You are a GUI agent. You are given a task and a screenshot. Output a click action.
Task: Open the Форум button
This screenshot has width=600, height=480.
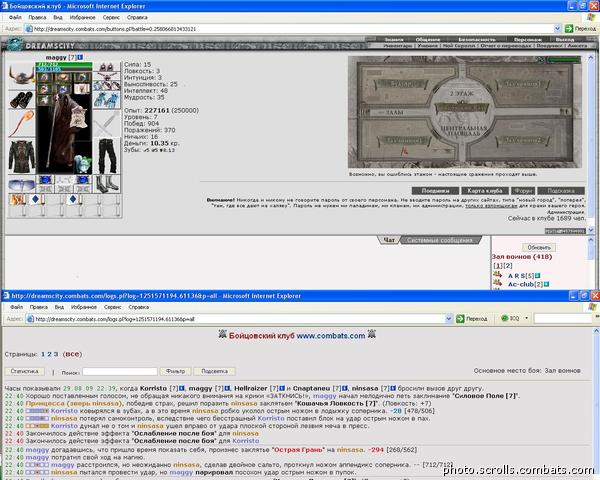click(523, 191)
